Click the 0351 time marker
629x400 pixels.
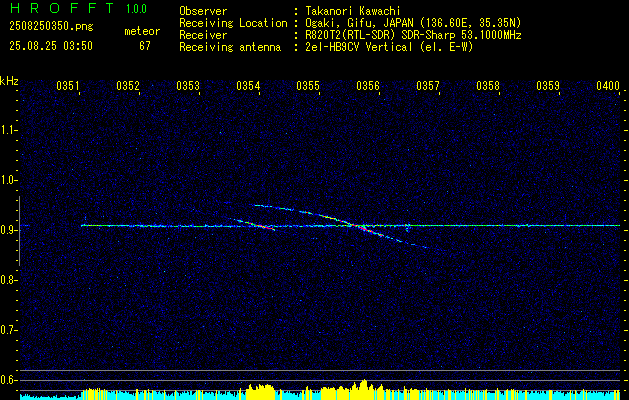tap(68, 86)
